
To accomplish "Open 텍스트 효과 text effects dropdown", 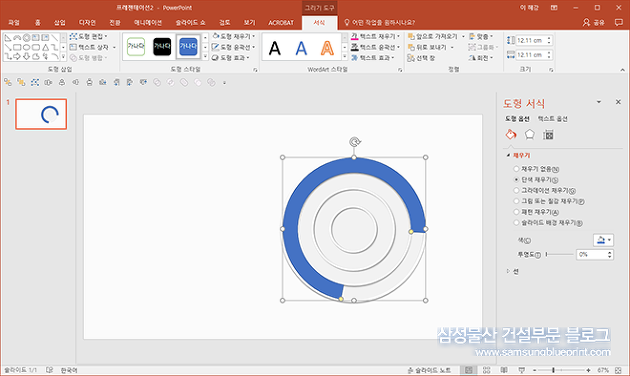I will click(x=373, y=58).
